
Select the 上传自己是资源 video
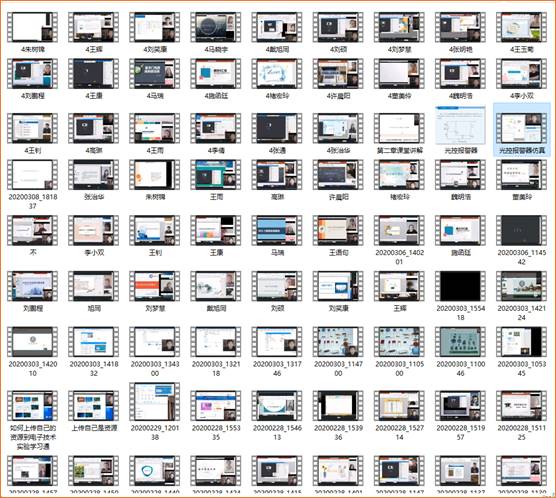(x=94, y=411)
